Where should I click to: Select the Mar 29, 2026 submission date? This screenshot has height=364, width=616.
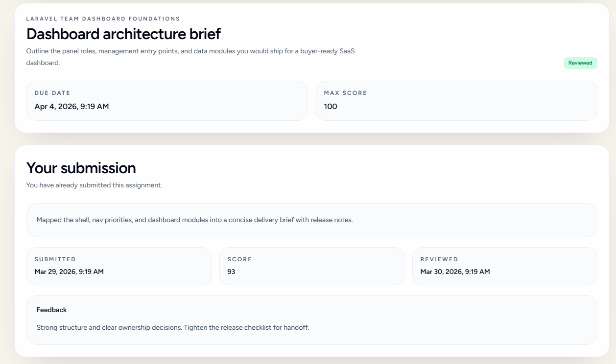tap(69, 272)
